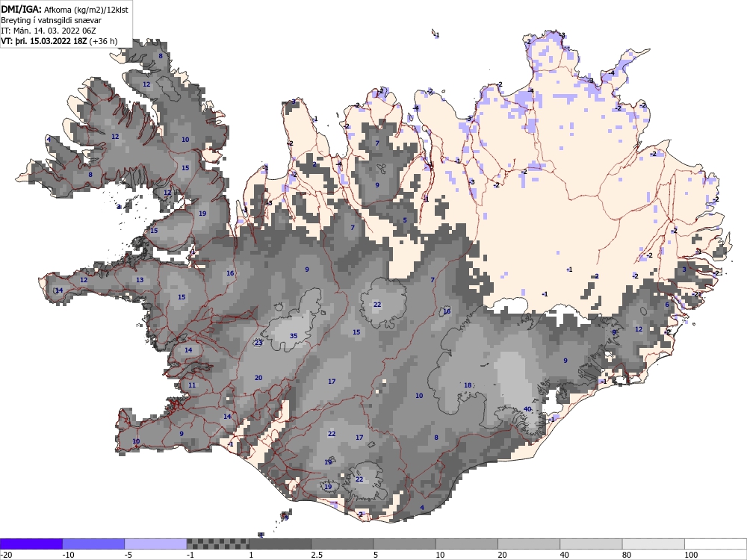This screenshot has width=747, height=560.
Task: Click the checkered -1 to 1 legend swatch
Action: coord(217,544)
